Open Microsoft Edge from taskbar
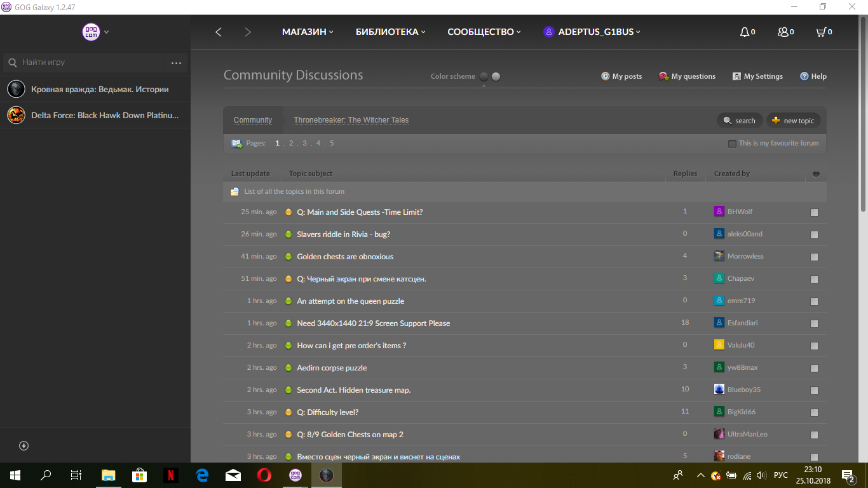The image size is (868, 488). click(x=203, y=475)
